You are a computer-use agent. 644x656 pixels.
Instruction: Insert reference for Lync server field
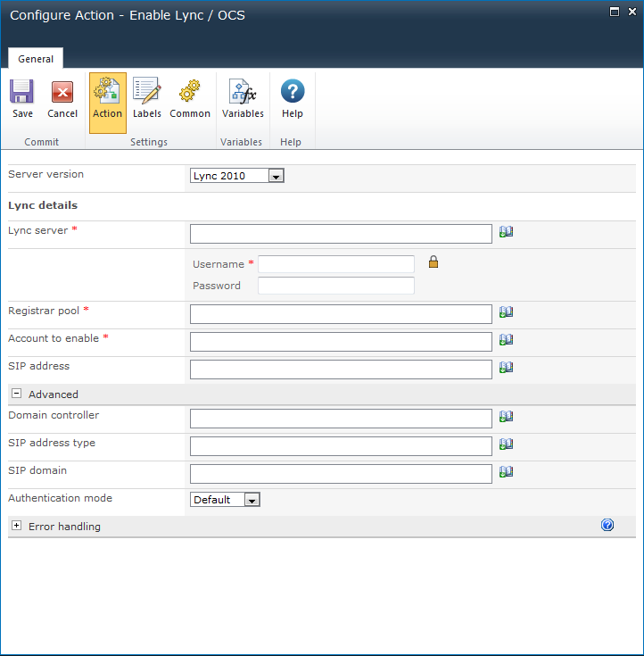tap(506, 231)
